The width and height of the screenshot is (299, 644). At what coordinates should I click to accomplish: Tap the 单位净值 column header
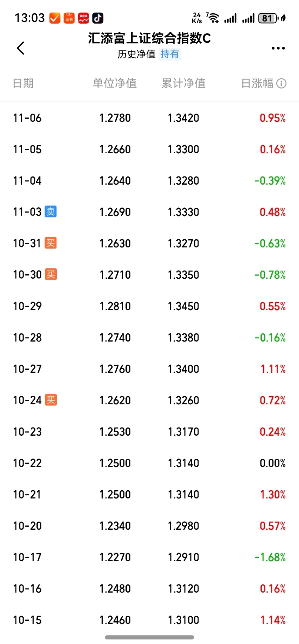[x=115, y=83]
